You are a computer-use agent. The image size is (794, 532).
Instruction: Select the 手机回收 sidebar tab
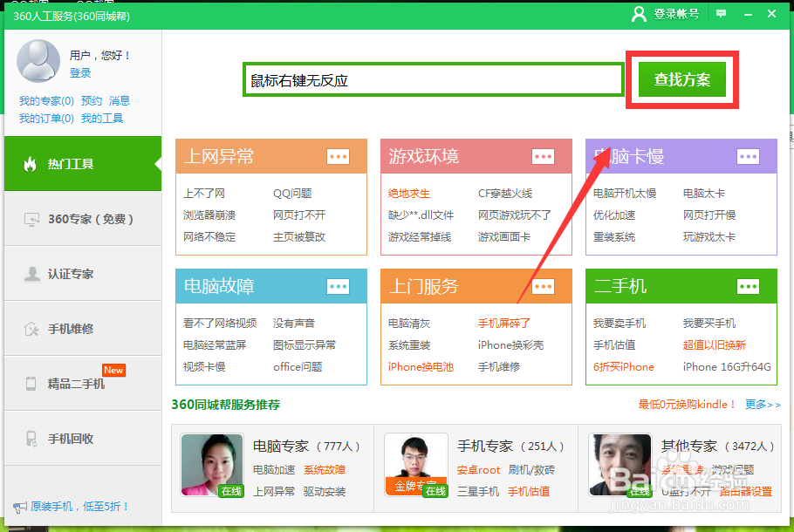(83, 439)
